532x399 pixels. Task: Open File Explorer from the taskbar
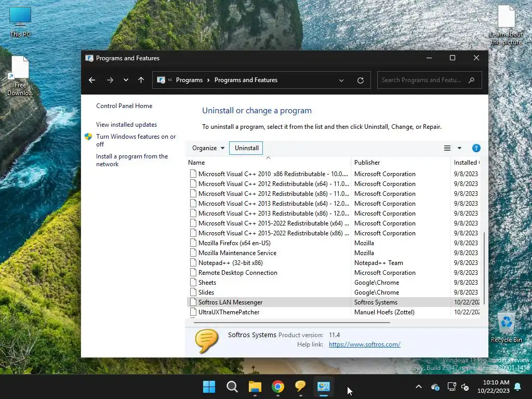pos(255,387)
